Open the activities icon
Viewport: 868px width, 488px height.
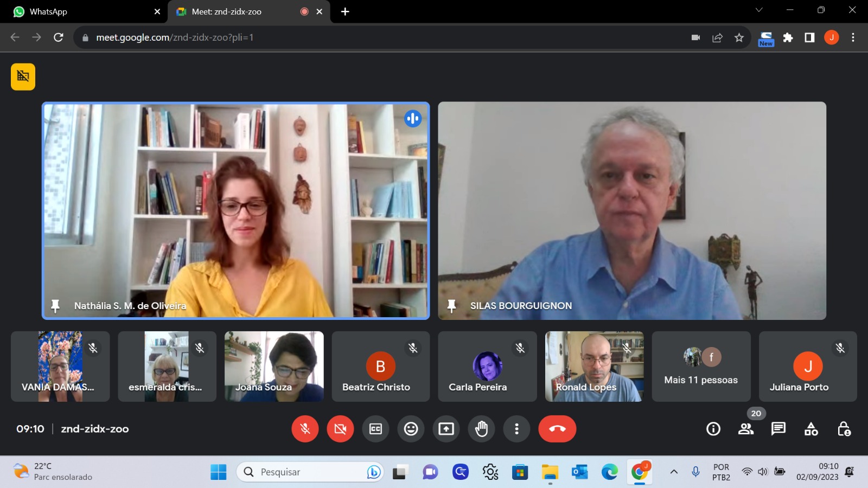(x=811, y=429)
